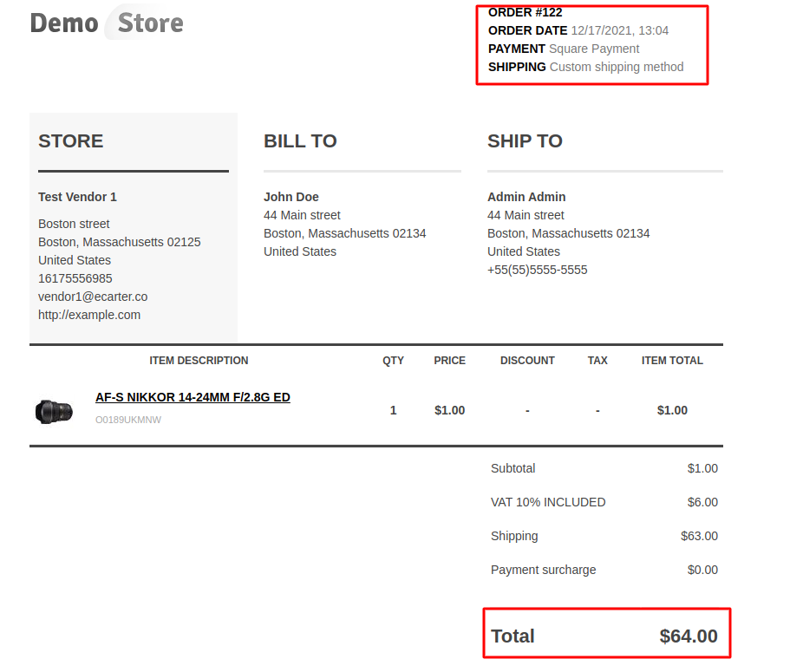The width and height of the screenshot is (803, 672).
Task: Click the ITEM DESCRIPTION column header
Action: [199, 361]
